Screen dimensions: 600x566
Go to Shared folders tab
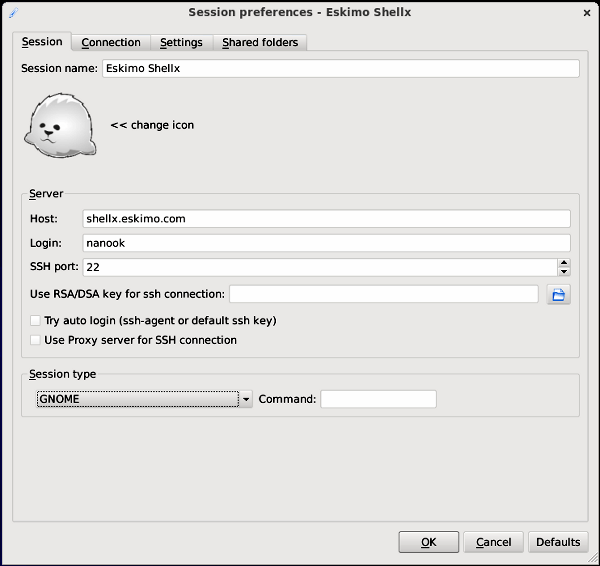click(x=260, y=42)
